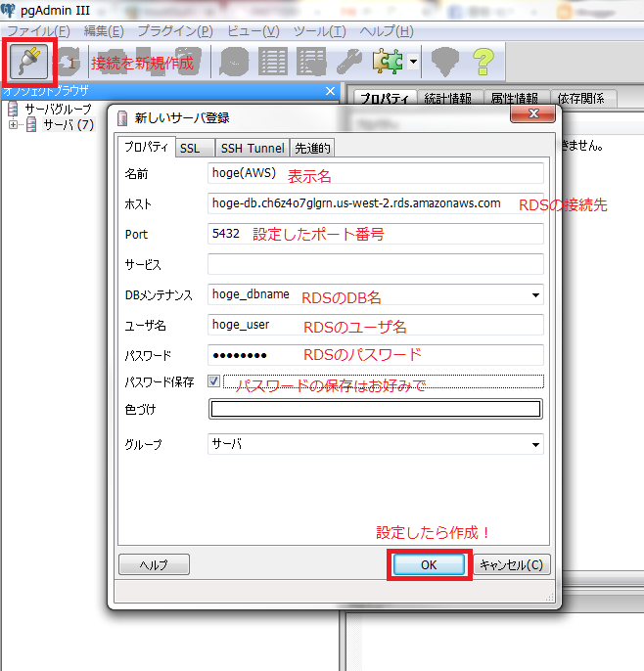Select the 統計情報 tab in main window
The height and width of the screenshot is (671, 644).
[448, 99]
